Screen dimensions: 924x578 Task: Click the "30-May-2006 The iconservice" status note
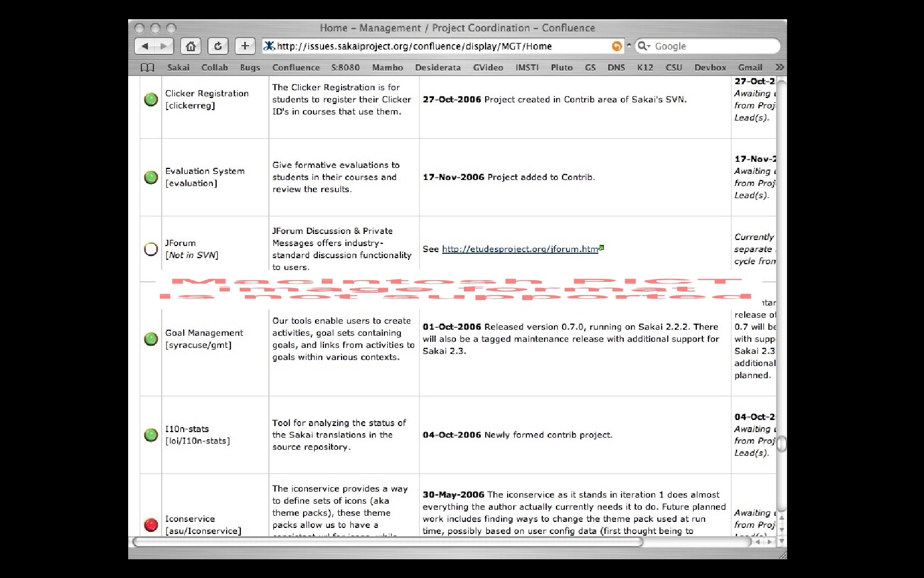(x=574, y=512)
